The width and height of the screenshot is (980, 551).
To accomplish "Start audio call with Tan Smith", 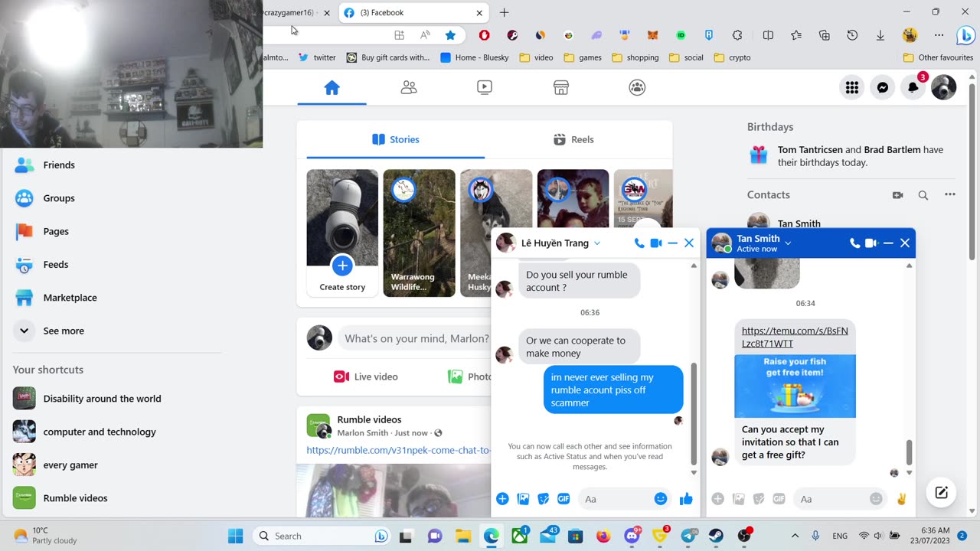I will 855,243.
